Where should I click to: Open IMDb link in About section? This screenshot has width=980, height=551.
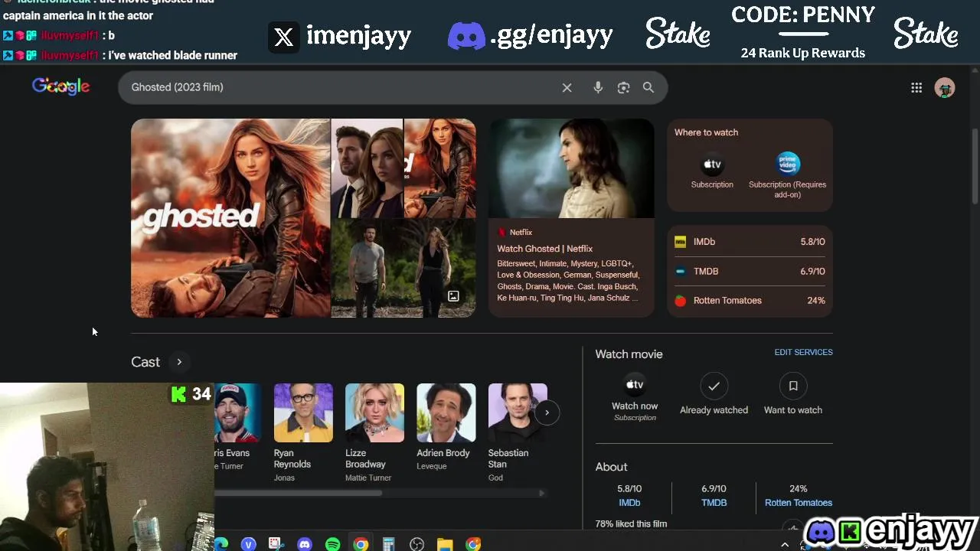pos(629,503)
